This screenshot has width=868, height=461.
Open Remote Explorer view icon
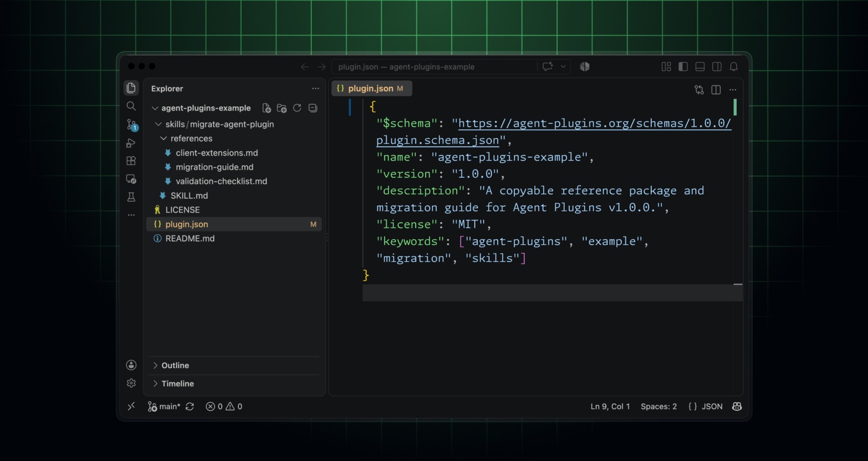pyautogui.click(x=131, y=179)
